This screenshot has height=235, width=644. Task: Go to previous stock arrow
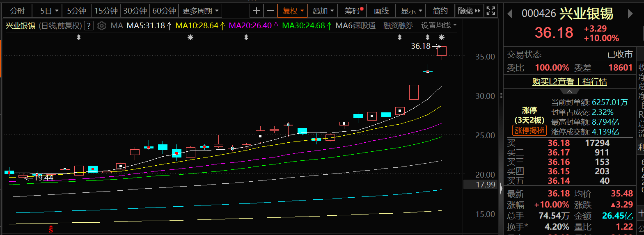[510, 14]
